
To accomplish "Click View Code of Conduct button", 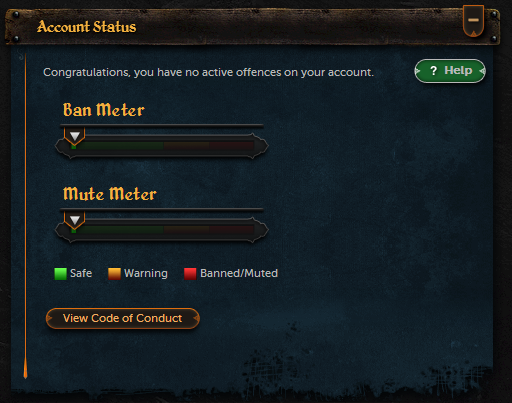I will pyautogui.click(x=123, y=318).
